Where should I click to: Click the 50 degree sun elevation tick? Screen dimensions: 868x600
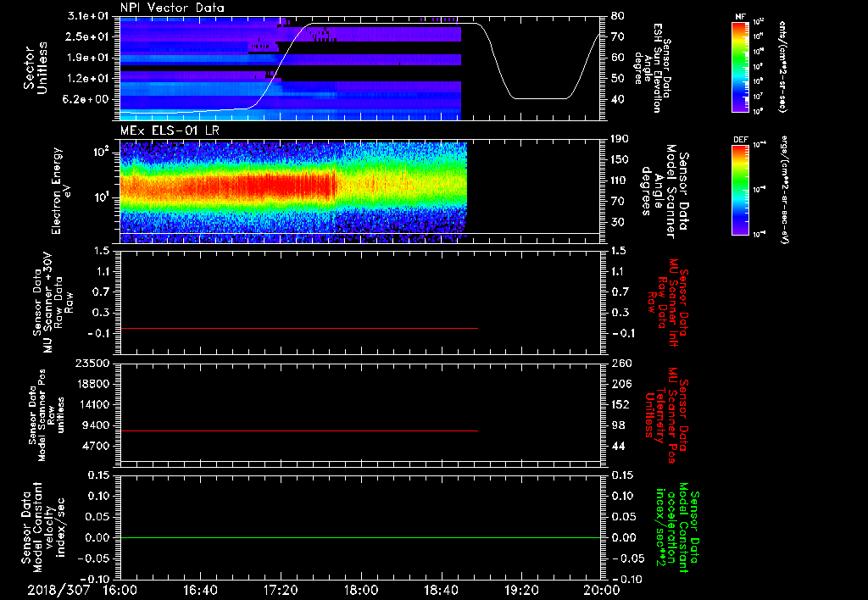click(618, 79)
